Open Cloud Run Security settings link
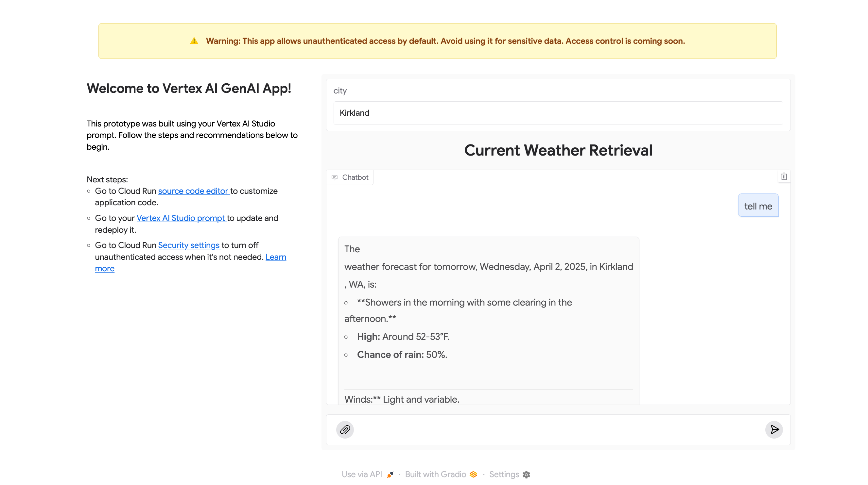The image size is (868, 485). click(189, 245)
